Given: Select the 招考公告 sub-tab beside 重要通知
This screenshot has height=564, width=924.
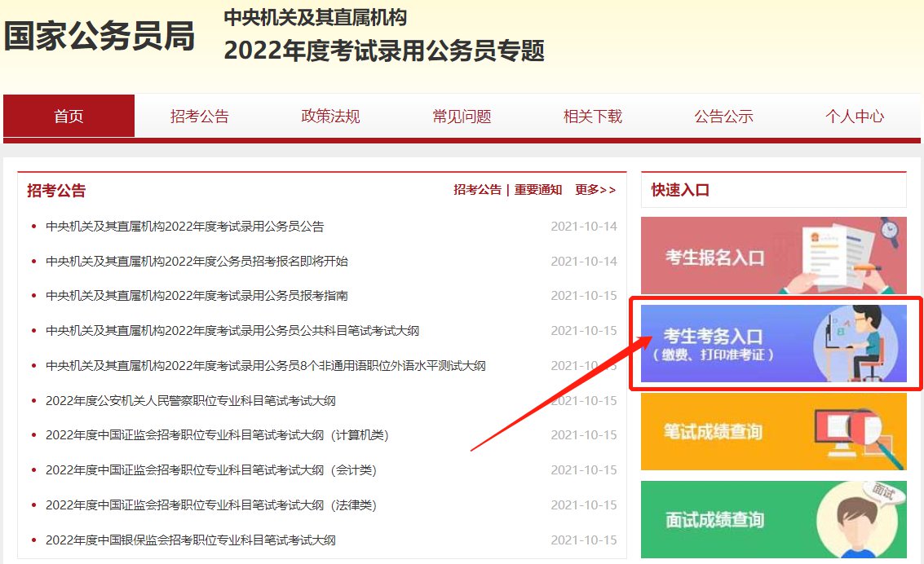Looking at the screenshot, I should (477, 190).
